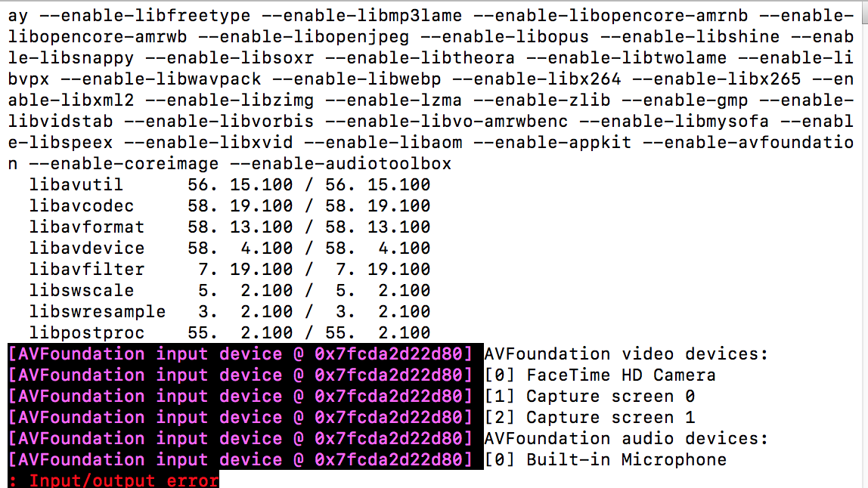Click the terminal scrollbar thumb at top right
This screenshot has width=868, height=488.
[x=865, y=12]
